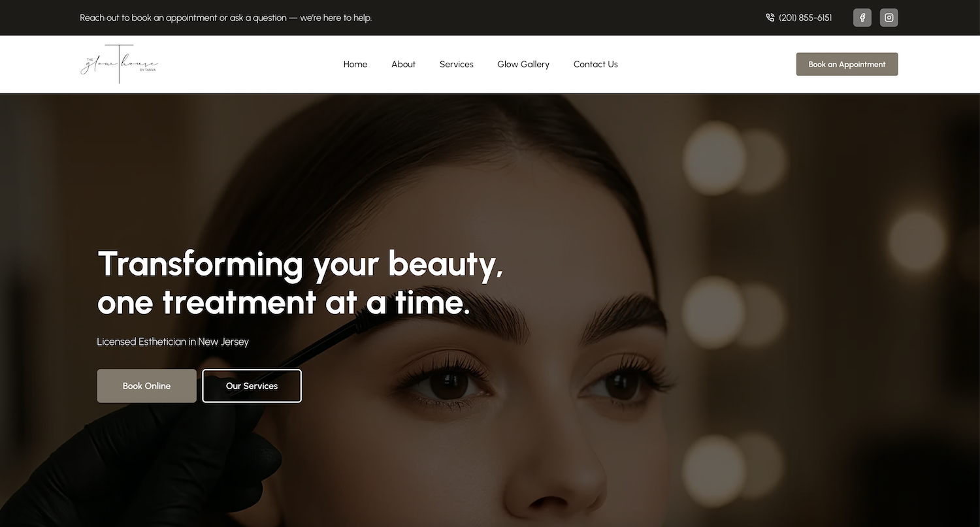The height and width of the screenshot is (527, 980).
Task: Go to the Home page
Action: [x=355, y=64]
